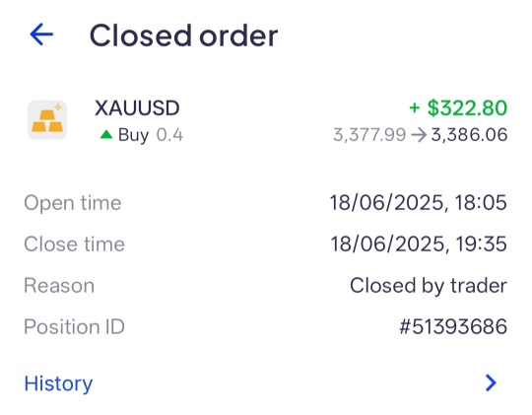Click the gold bars XAUUSD icon
532x415 pixels.
pos(47,120)
